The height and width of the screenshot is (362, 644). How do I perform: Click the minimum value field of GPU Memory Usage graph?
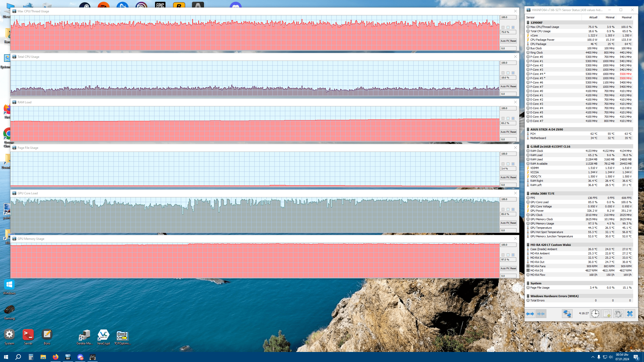point(508,276)
